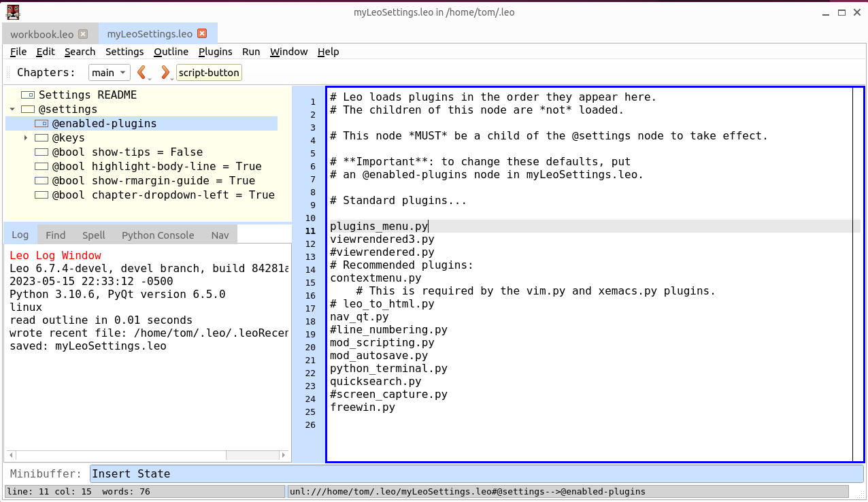This screenshot has height=502, width=868.
Task: Expand the @keys node
Action: pos(25,137)
